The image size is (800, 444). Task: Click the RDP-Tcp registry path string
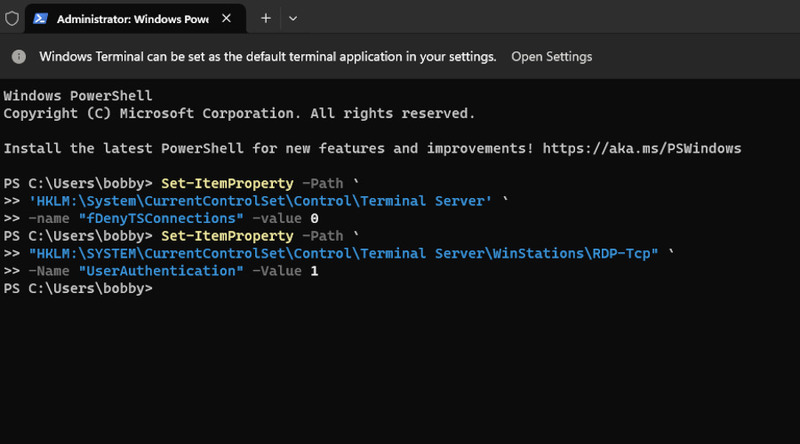344,254
